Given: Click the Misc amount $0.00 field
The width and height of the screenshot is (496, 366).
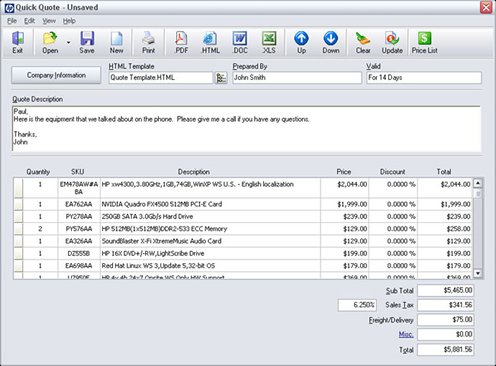Looking at the screenshot, I should pos(446,334).
